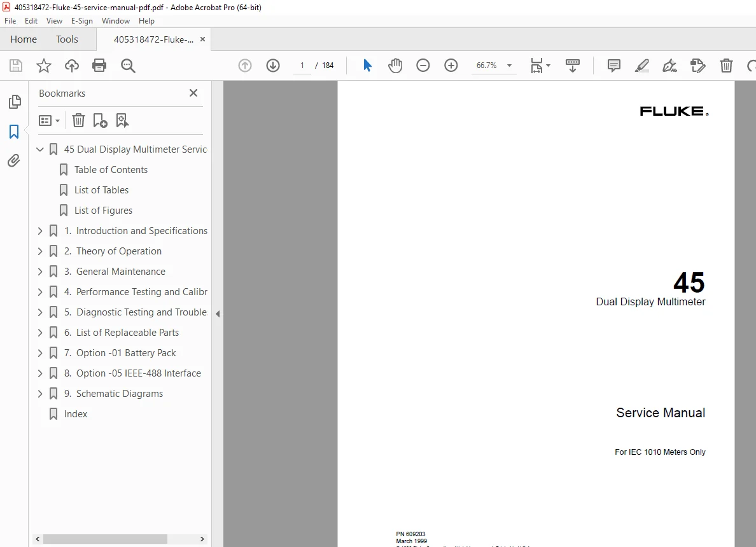
Task: Open fit page options dropdown arrow
Action: 548,66
